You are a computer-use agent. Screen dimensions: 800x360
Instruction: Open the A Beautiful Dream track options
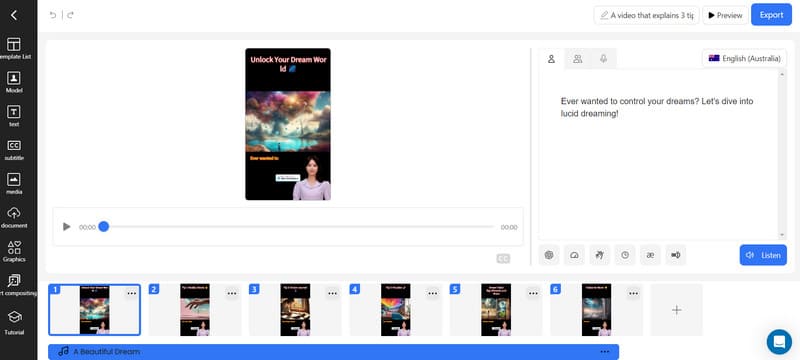point(605,352)
